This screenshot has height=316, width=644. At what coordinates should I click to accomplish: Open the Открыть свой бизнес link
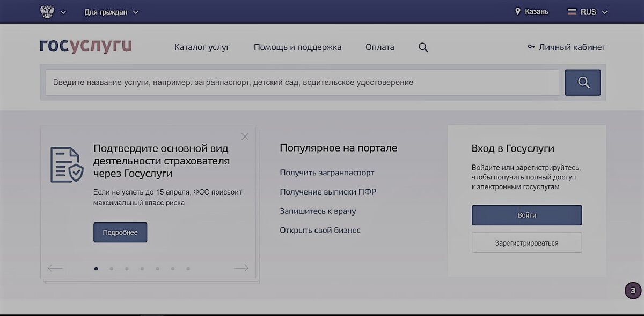[320, 231]
